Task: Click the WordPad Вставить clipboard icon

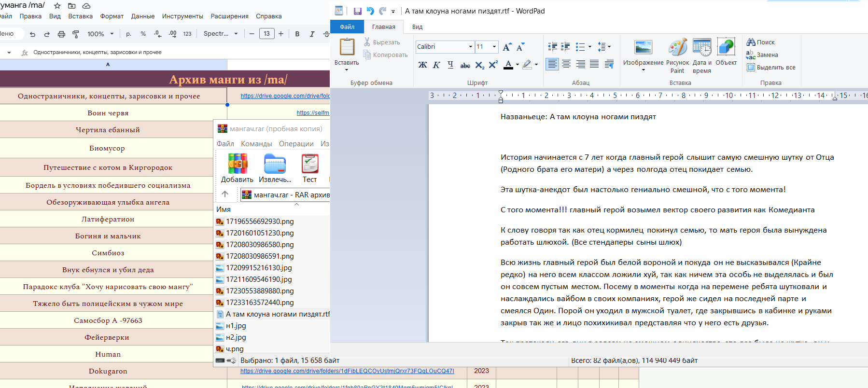Action: click(347, 47)
